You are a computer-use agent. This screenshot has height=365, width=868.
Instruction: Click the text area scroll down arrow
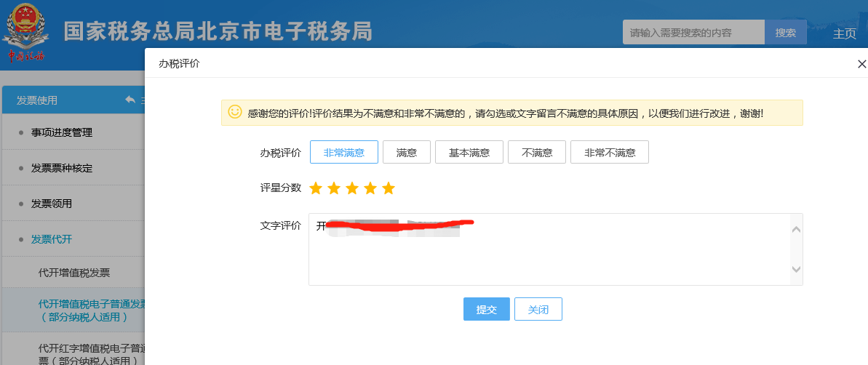pos(797,269)
